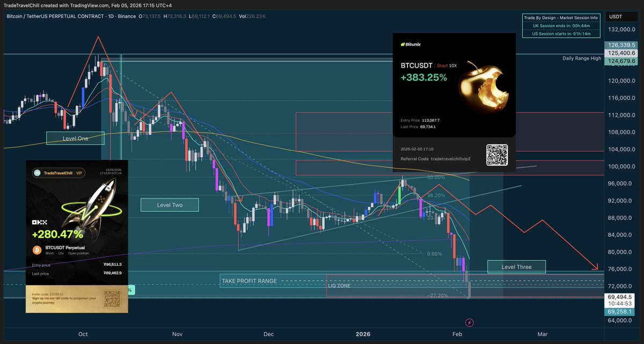Click the 126,339.5 price axis tag
Viewport: 644px width, 344px height.
pyautogui.click(x=620, y=45)
